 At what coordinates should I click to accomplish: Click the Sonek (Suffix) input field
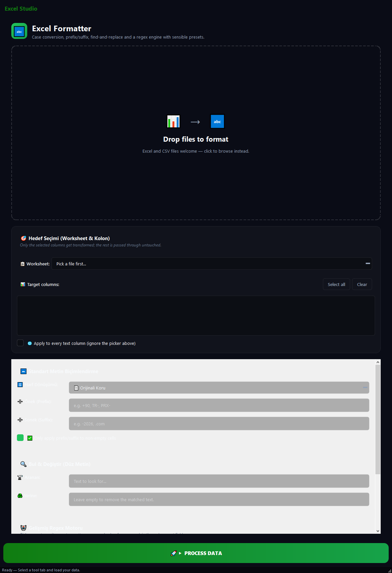click(219, 423)
